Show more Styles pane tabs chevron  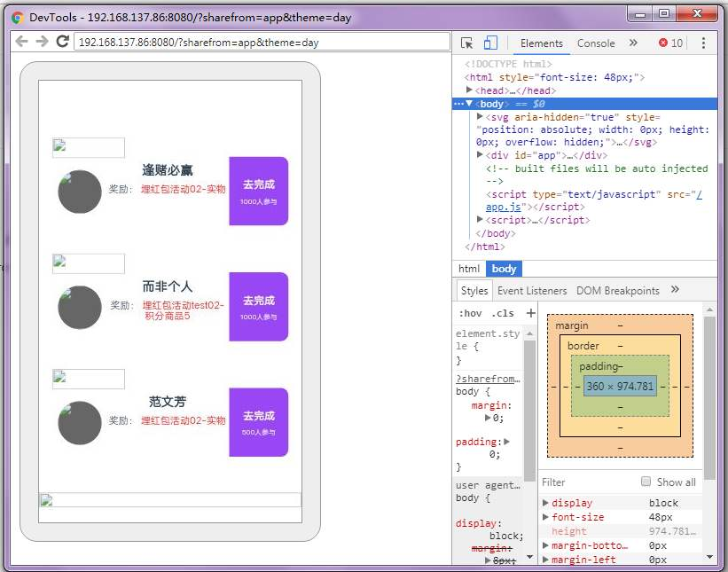coord(675,289)
